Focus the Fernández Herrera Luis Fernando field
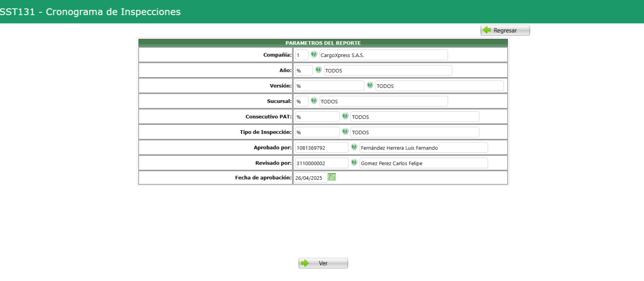 pyautogui.click(x=424, y=148)
